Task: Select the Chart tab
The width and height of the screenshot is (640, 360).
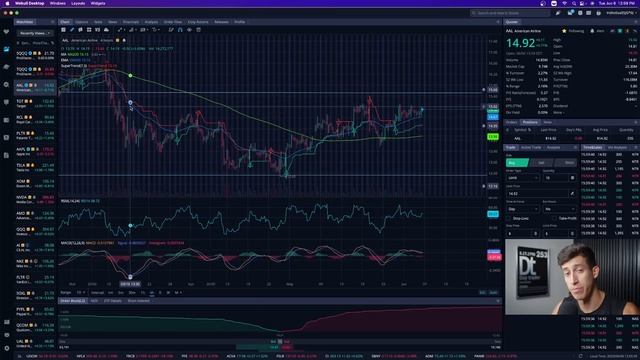Action: 65,22
